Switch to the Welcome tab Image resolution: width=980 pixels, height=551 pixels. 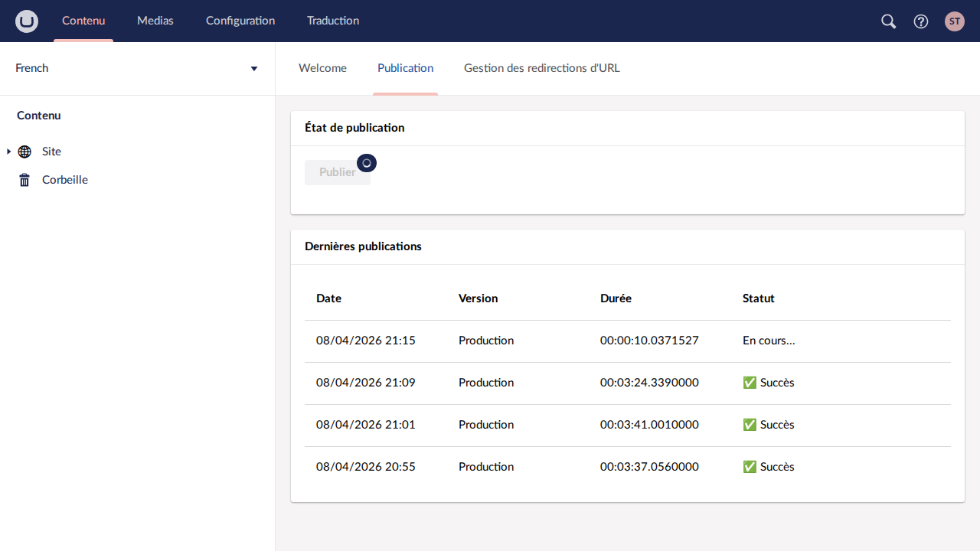[322, 68]
